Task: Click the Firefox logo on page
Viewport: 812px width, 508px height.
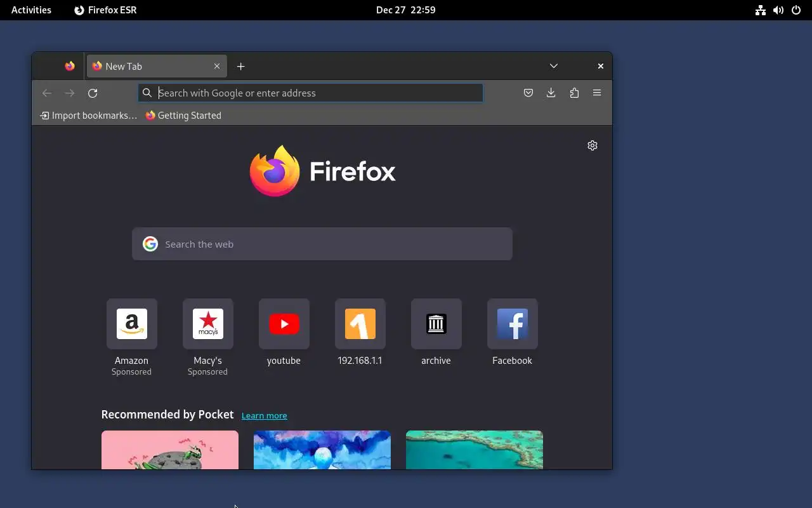Action: [322, 171]
